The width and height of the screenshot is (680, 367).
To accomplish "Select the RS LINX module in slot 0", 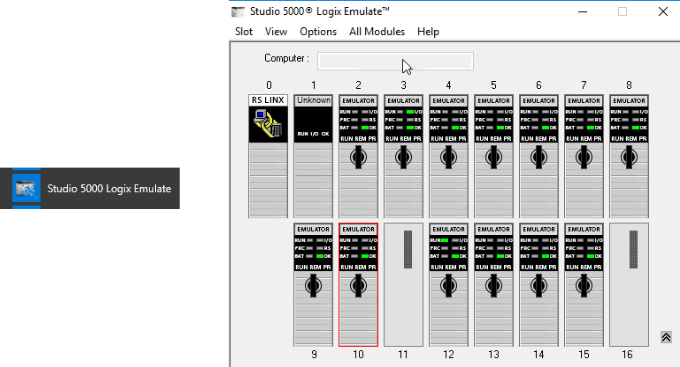I will 268,156.
